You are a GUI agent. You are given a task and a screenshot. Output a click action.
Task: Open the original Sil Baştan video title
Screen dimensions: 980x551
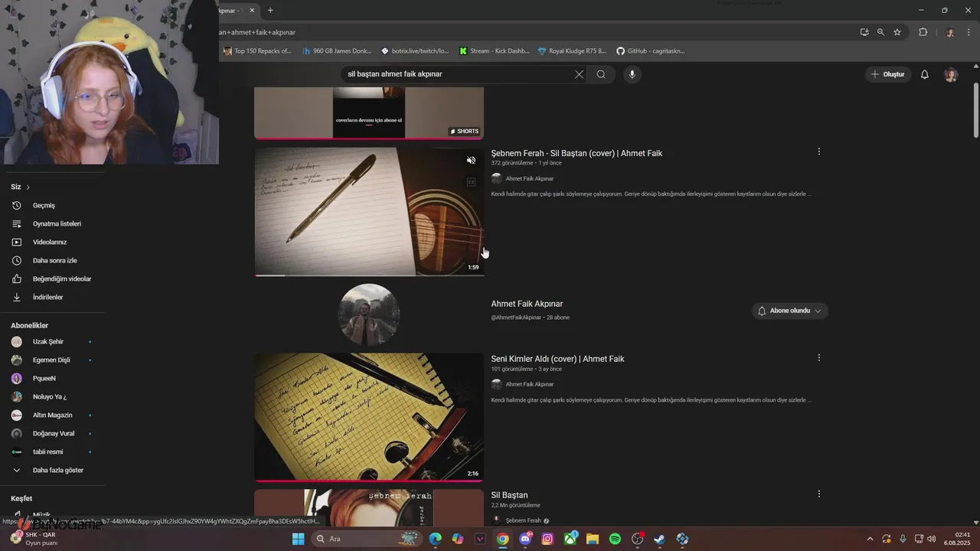point(509,495)
